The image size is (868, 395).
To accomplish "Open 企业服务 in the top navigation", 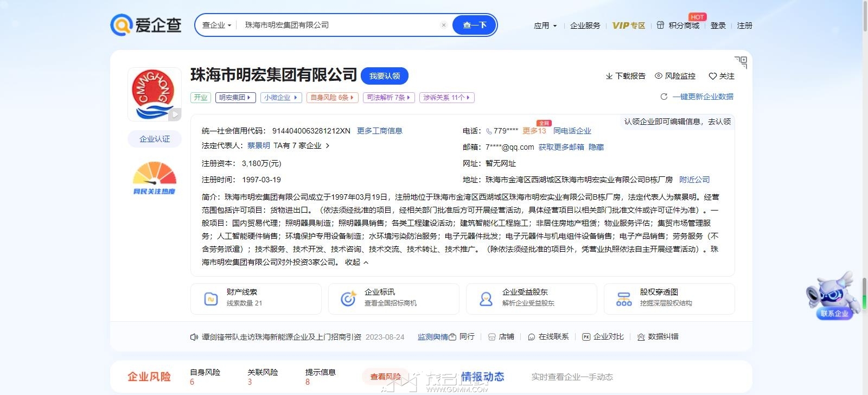I will [x=585, y=26].
